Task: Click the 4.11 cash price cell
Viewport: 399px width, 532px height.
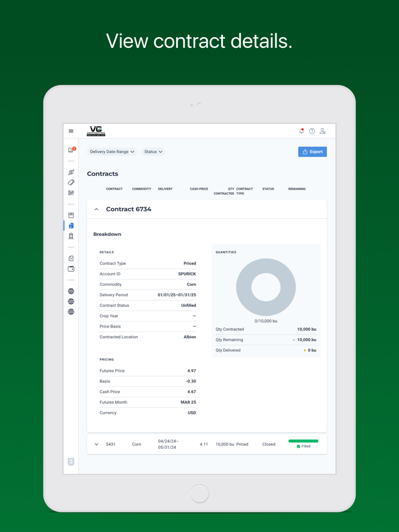Action: pyautogui.click(x=203, y=444)
